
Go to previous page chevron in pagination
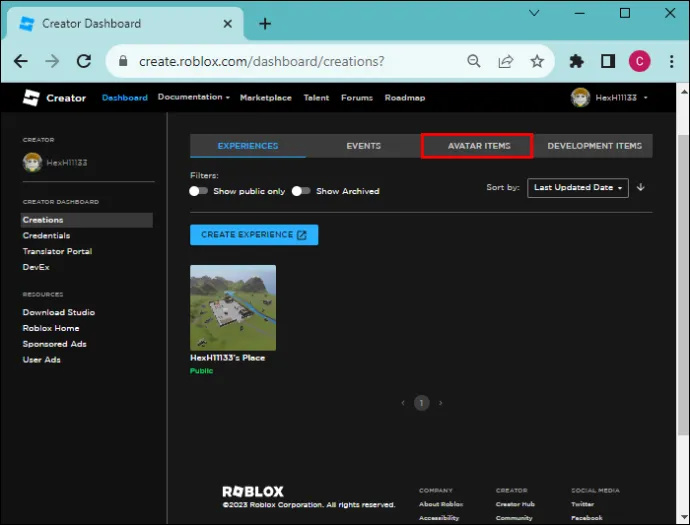pyautogui.click(x=403, y=403)
